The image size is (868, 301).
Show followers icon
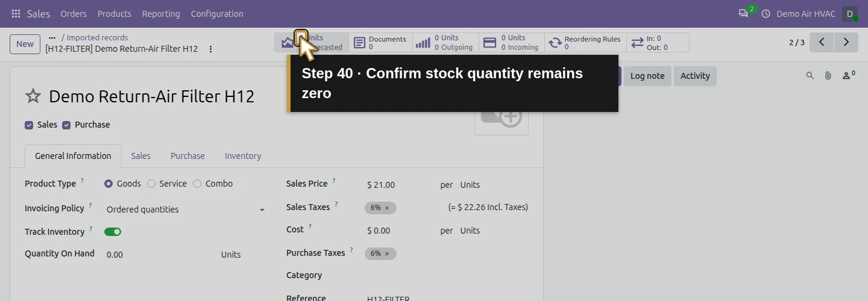pos(849,76)
